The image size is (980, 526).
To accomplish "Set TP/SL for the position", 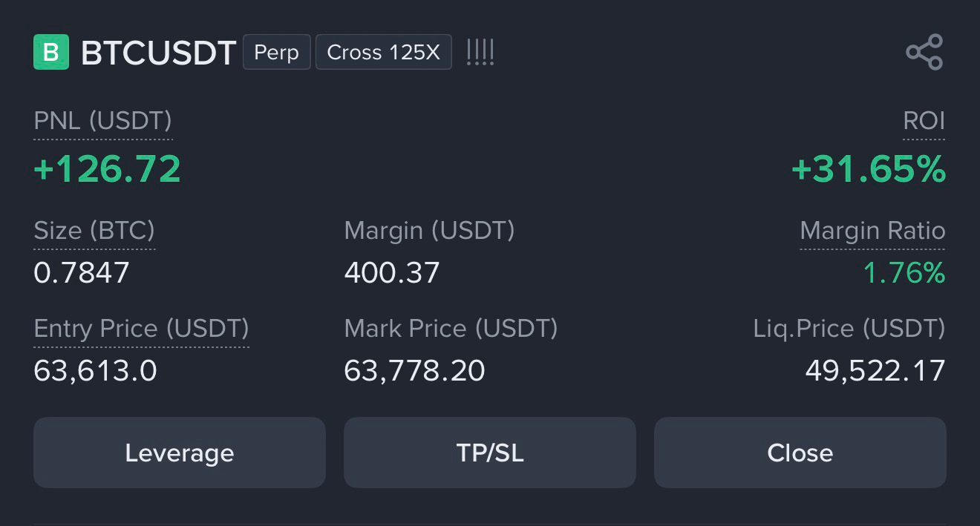I will coord(490,453).
